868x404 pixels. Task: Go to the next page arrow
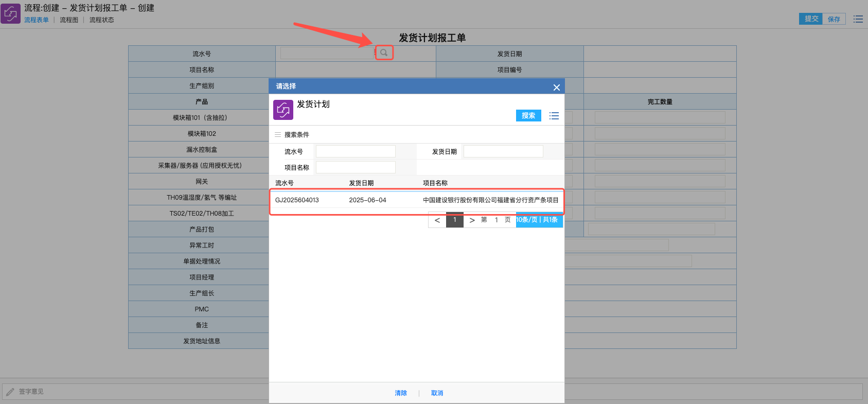(472, 220)
